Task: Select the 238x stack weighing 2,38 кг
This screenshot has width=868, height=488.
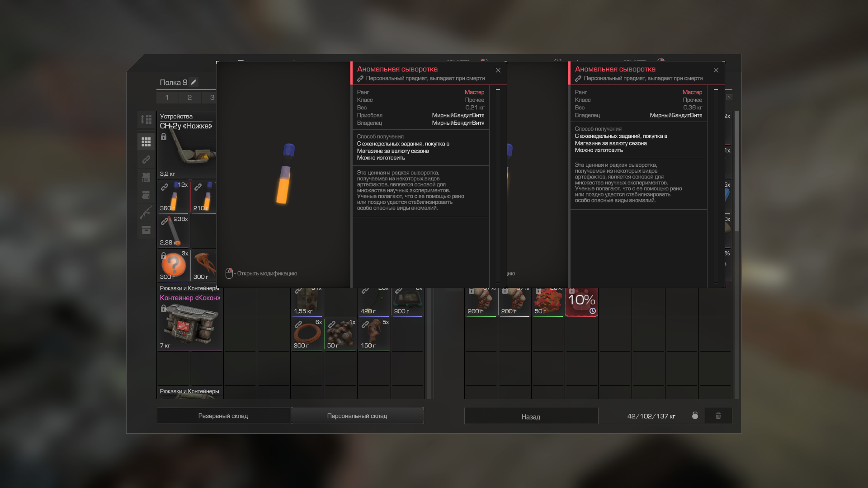Action: tap(173, 231)
